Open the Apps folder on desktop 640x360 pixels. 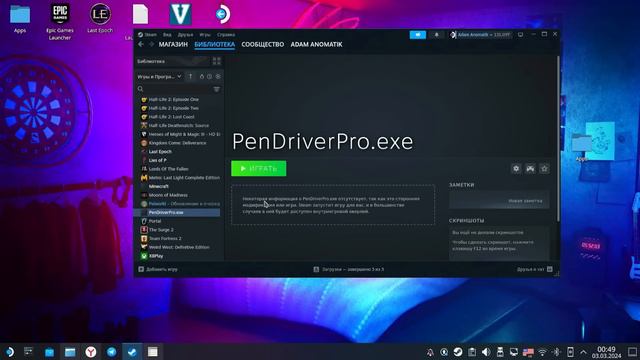tap(20, 18)
